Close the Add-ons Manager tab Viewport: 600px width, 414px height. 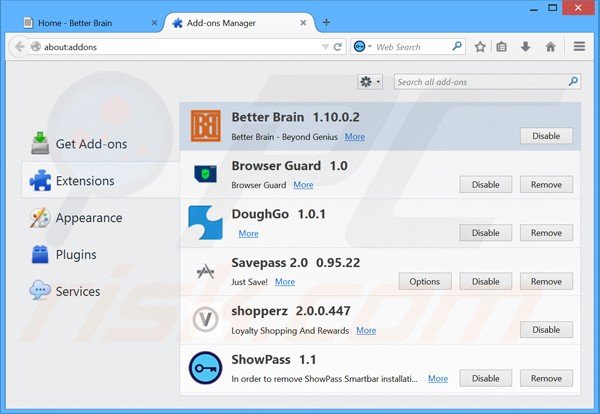click(x=303, y=23)
